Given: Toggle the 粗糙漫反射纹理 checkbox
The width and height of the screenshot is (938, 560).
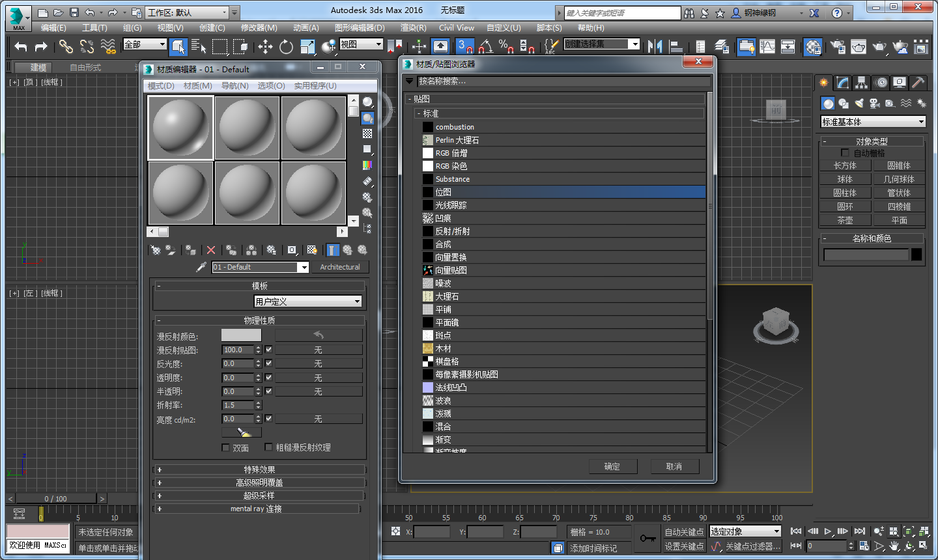Looking at the screenshot, I should (268, 447).
